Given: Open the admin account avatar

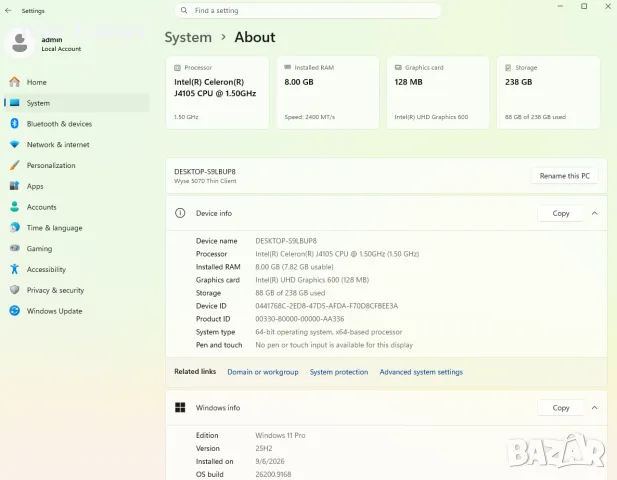Looking at the screenshot, I should point(20,43).
